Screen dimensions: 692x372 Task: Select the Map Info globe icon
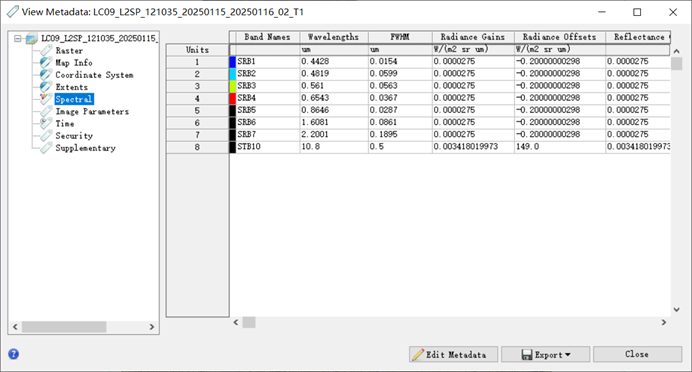tap(46, 63)
